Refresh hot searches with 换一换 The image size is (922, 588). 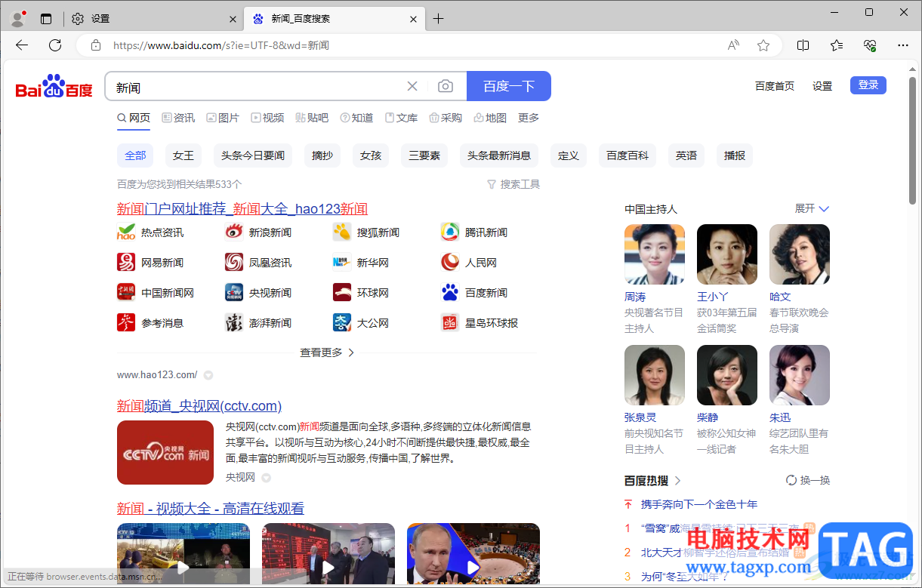[x=808, y=480]
